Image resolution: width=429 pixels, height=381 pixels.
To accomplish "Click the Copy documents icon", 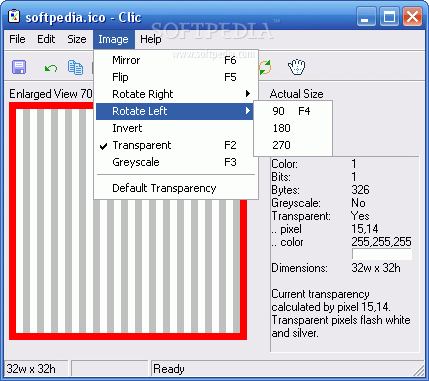I will (x=75, y=67).
